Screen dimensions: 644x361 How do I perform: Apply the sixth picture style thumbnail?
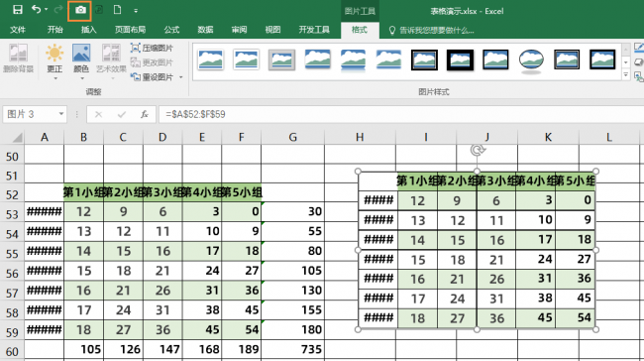click(x=388, y=60)
